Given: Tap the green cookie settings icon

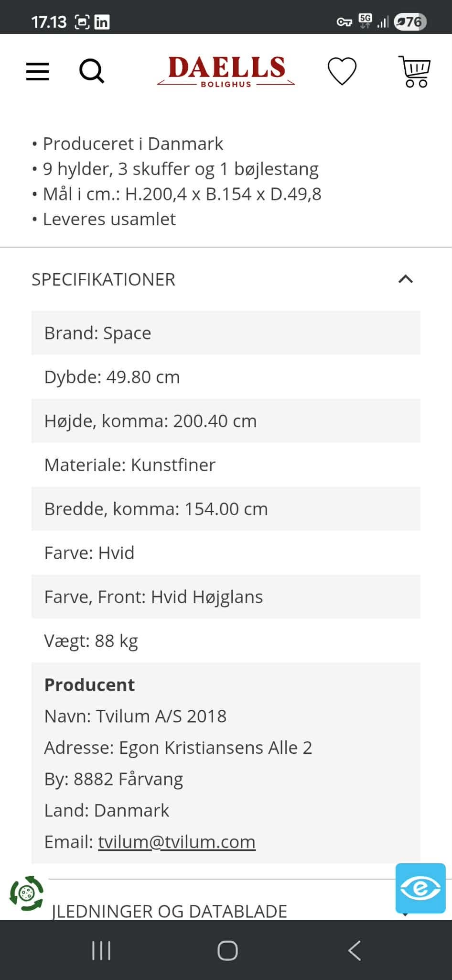Looking at the screenshot, I should (x=27, y=893).
